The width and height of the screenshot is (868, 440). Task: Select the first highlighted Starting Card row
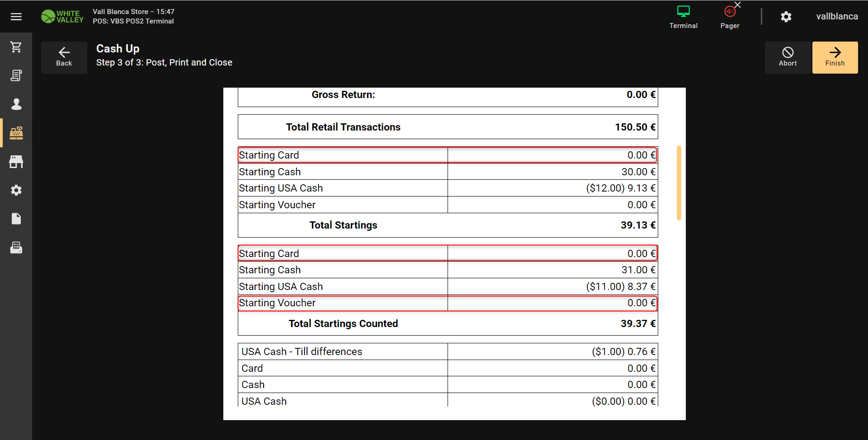[x=448, y=155]
